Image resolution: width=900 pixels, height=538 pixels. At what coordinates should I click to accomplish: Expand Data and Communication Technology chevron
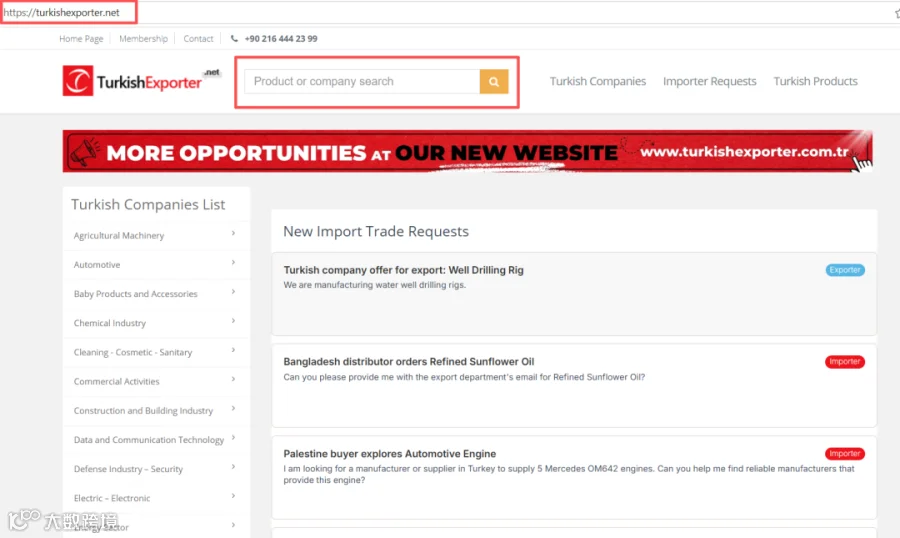pyautogui.click(x=233, y=438)
